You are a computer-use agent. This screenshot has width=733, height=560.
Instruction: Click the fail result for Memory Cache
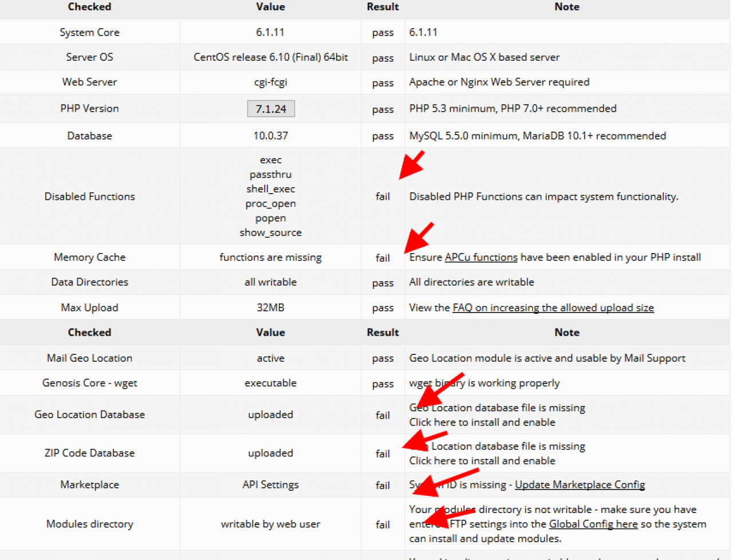(383, 258)
